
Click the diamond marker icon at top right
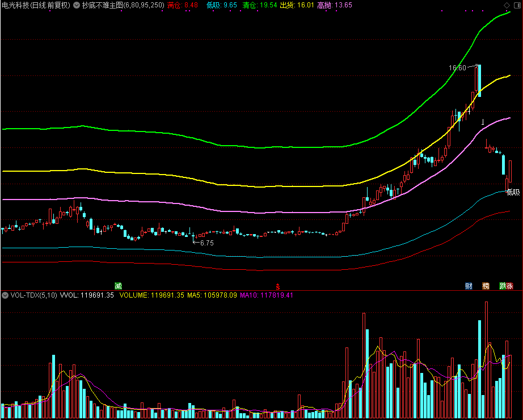(507, 5)
